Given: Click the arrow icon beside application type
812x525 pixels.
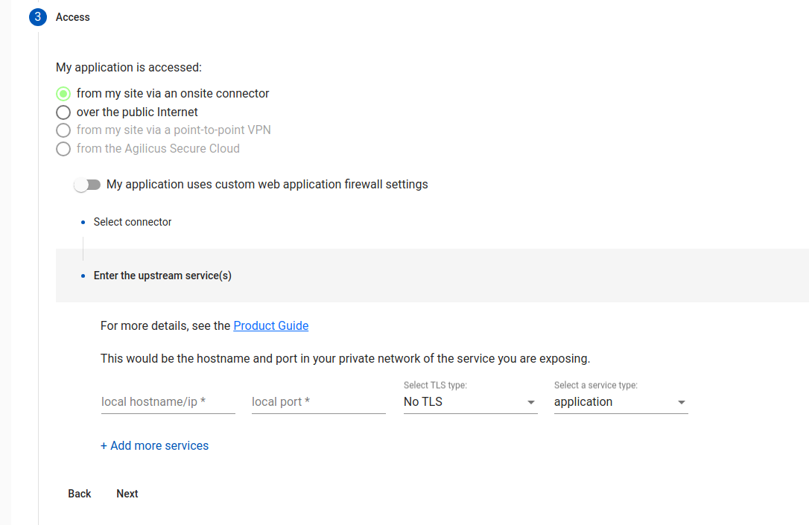Looking at the screenshot, I should pyautogui.click(x=681, y=402).
